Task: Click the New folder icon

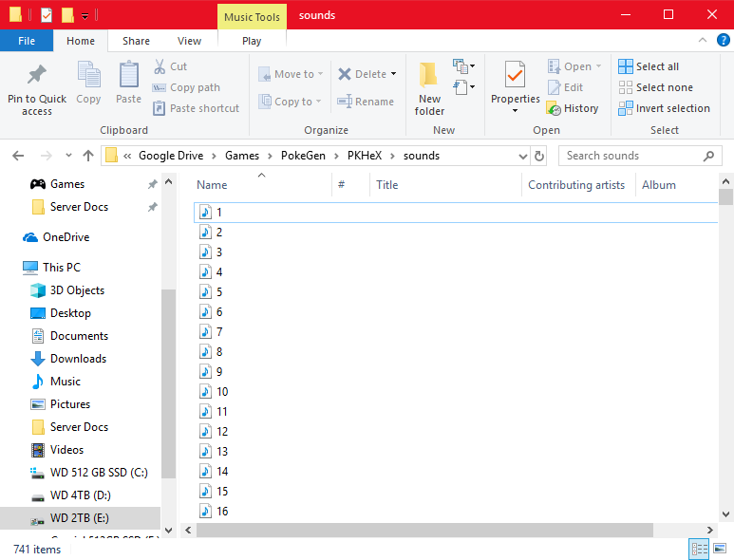Action: pyautogui.click(x=429, y=76)
